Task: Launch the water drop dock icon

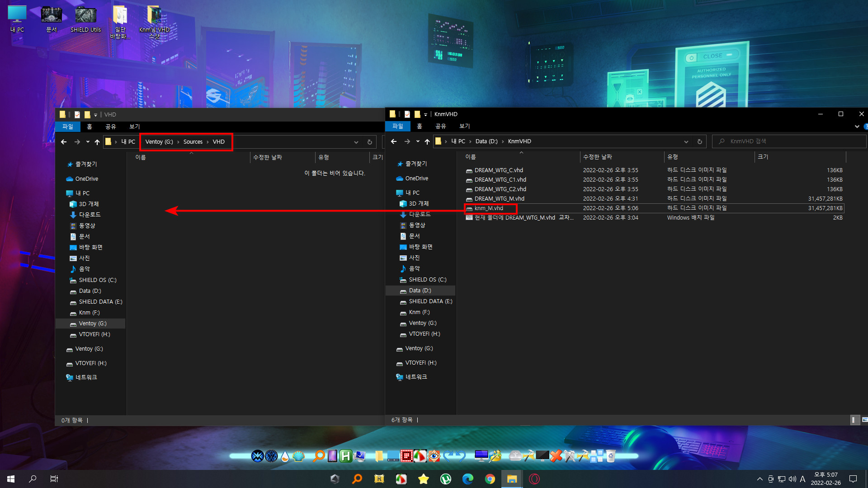Action: point(285,456)
